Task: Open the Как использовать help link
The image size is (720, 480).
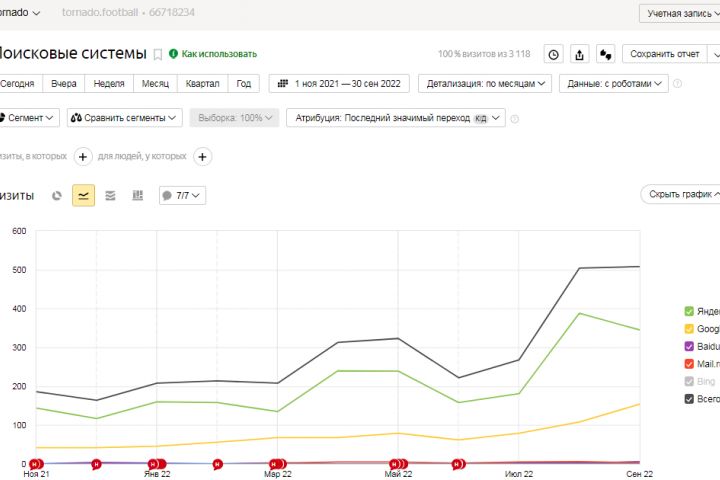Action: pyautogui.click(x=219, y=54)
